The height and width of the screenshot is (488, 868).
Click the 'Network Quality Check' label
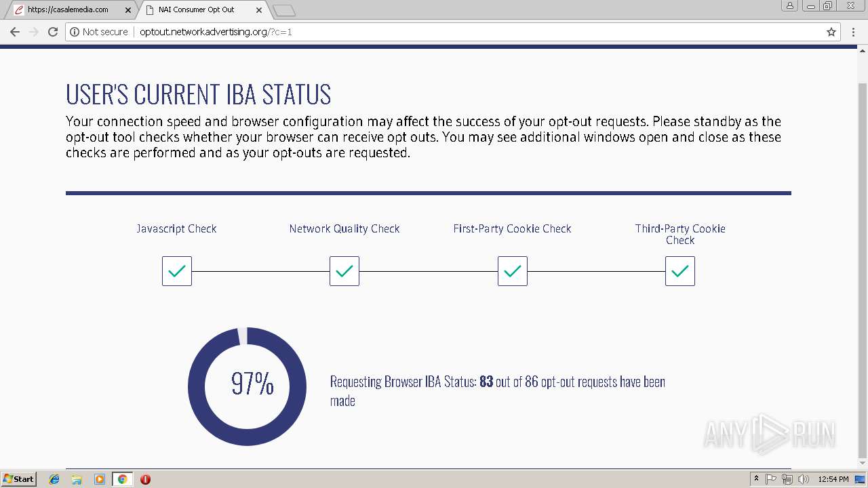(x=344, y=229)
